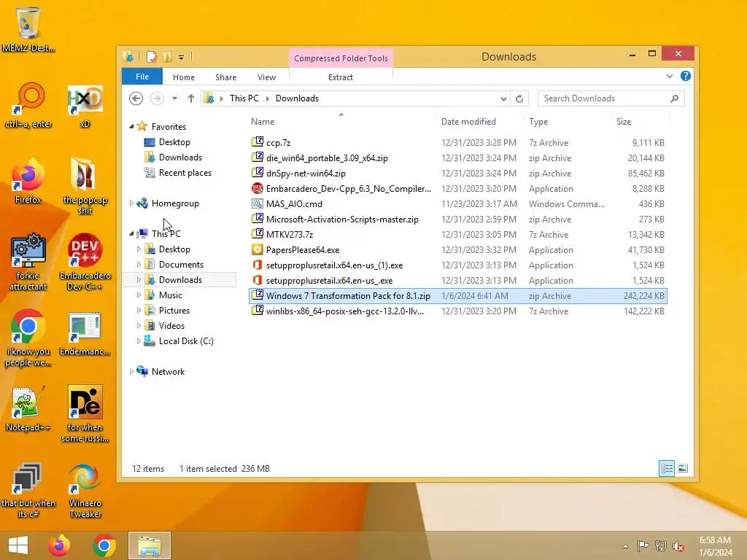Sort files by the Type column

coord(568,122)
